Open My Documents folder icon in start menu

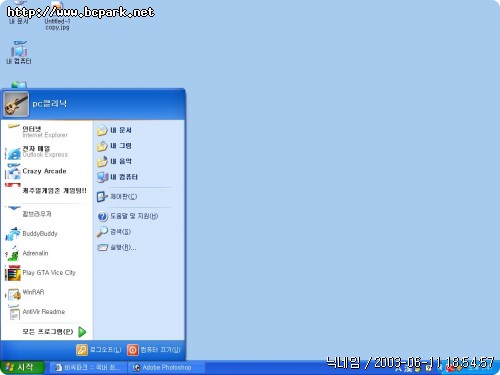(x=102, y=130)
